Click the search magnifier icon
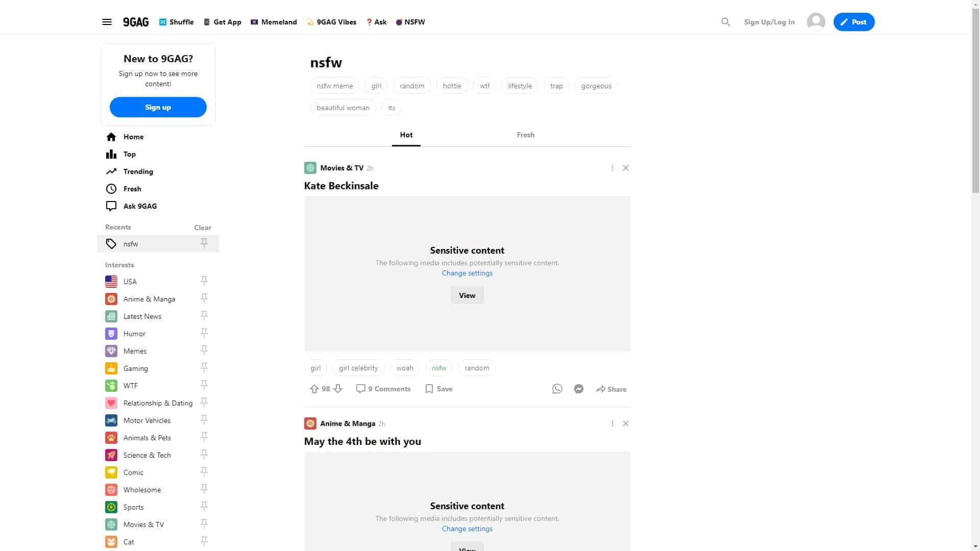 point(725,22)
